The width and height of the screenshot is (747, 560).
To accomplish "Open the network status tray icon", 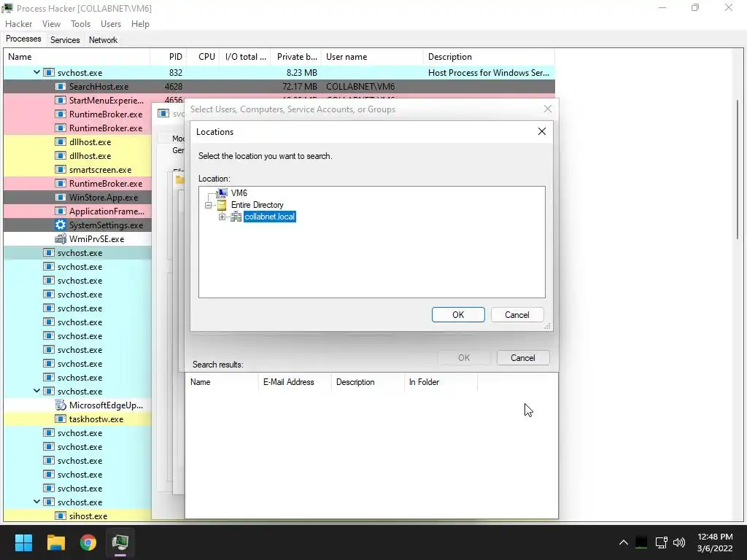I will coord(661,542).
